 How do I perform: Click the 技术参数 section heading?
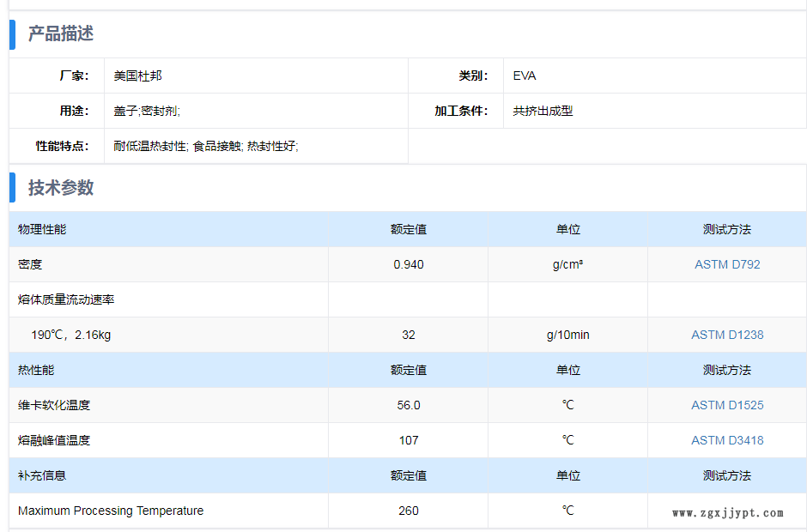tap(61, 188)
